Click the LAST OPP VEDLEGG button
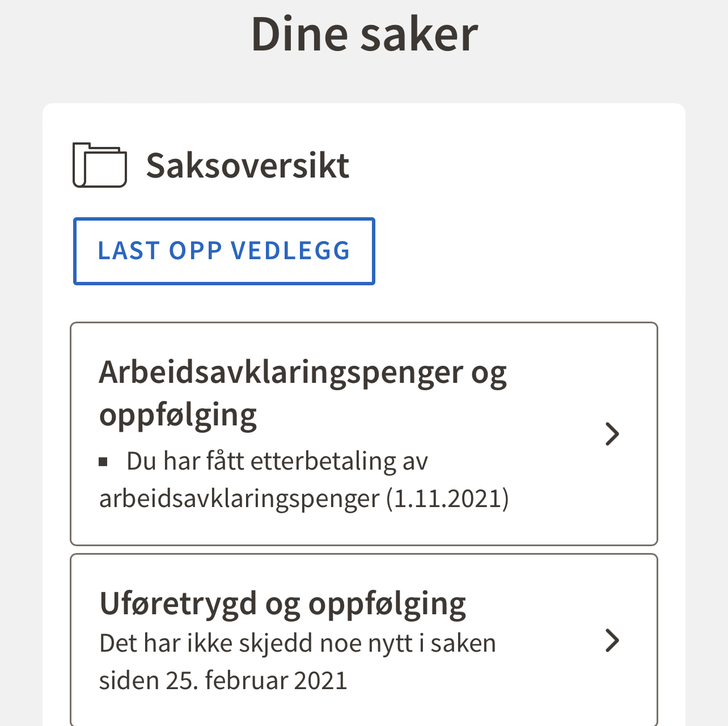728x726 pixels. tap(224, 251)
